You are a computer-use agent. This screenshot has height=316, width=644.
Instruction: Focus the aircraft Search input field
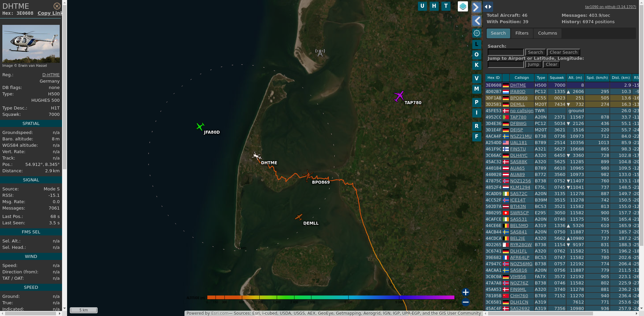tap(505, 52)
